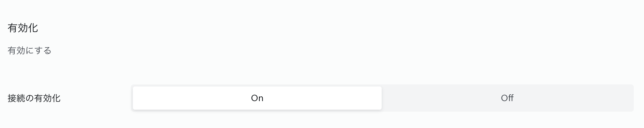Click the 有効化 section heading
The width and height of the screenshot is (644, 128).
click(23, 28)
